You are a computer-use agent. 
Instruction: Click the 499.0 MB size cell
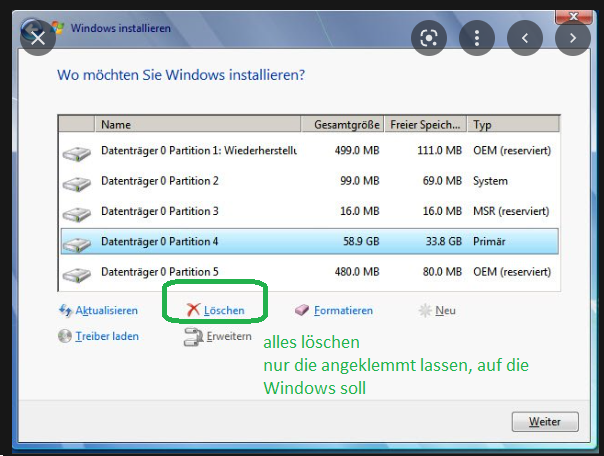pos(357,151)
